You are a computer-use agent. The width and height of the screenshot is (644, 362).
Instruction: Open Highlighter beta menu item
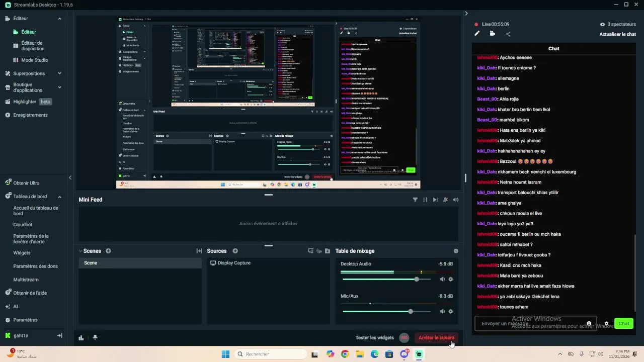coord(29,102)
